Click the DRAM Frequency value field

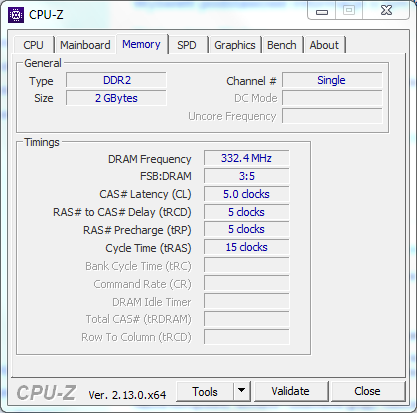[247, 158]
